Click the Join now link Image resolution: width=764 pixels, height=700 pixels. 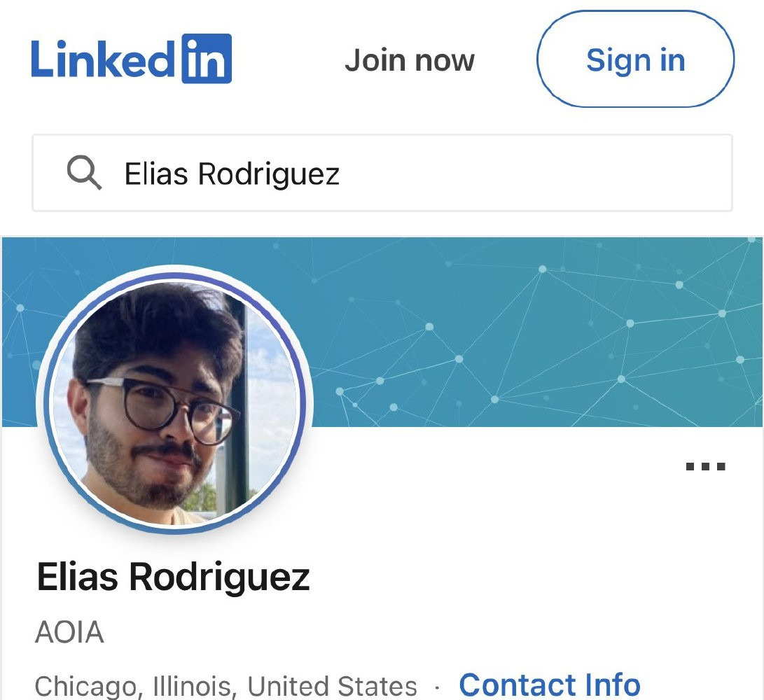[409, 60]
